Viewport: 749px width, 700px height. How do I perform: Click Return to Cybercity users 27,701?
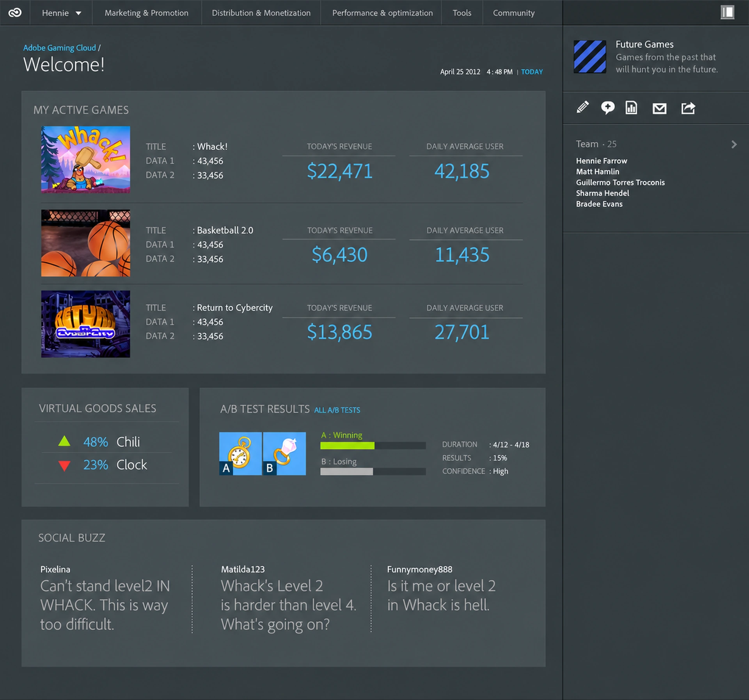(x=462, y=332)
